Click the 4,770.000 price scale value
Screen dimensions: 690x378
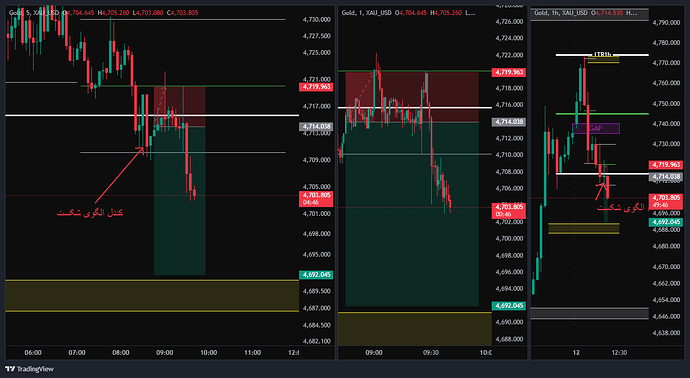click(666, 63)
